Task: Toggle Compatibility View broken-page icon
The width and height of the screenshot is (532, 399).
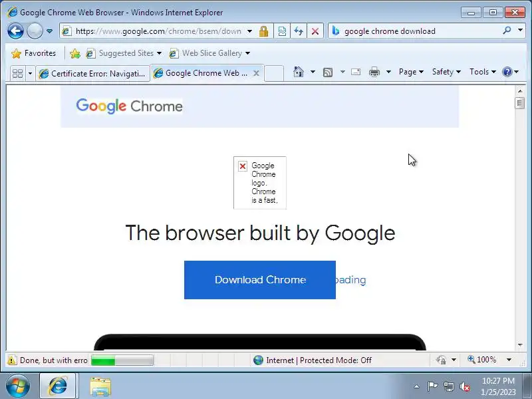Action: pos(282,31)
